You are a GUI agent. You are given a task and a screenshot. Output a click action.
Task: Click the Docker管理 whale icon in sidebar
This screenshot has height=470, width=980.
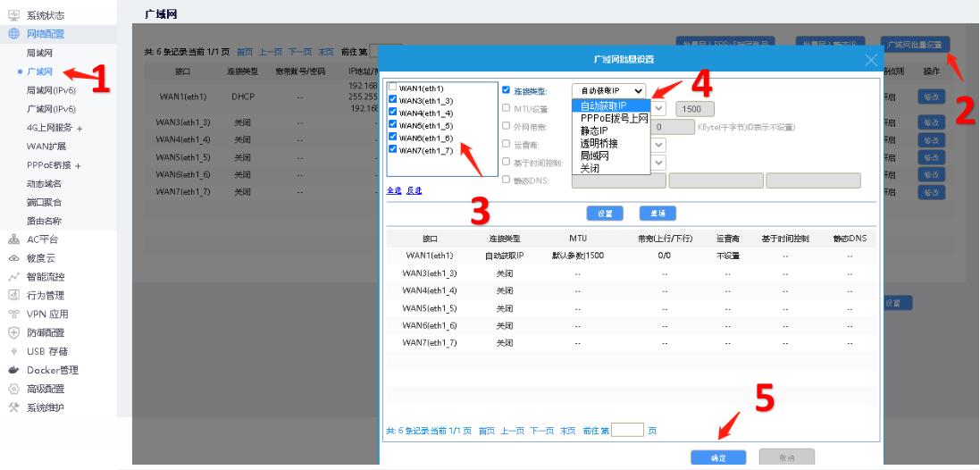[13, 370]
